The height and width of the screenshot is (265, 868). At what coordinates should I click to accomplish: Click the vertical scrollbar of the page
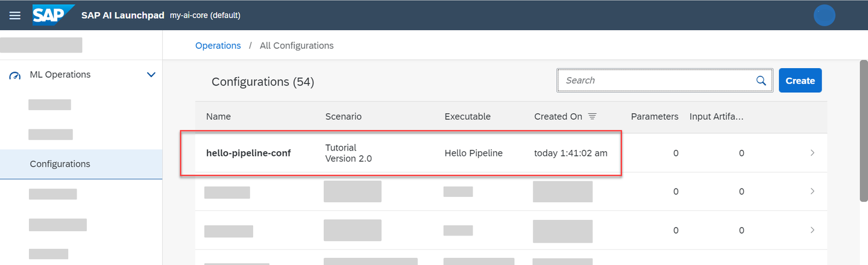[863, 131]
